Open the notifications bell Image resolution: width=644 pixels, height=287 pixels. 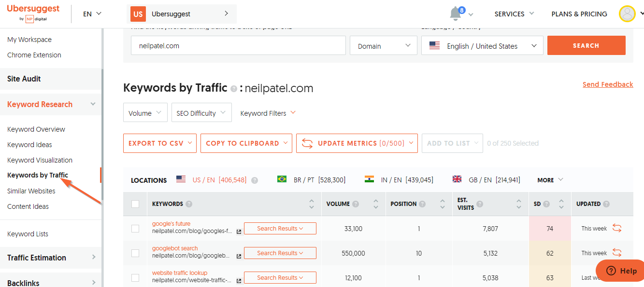[x=455, y=14]
